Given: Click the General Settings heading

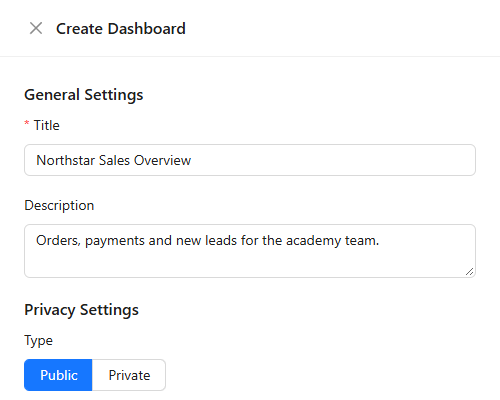Looking at the screenshot, I should pos(84,95).
